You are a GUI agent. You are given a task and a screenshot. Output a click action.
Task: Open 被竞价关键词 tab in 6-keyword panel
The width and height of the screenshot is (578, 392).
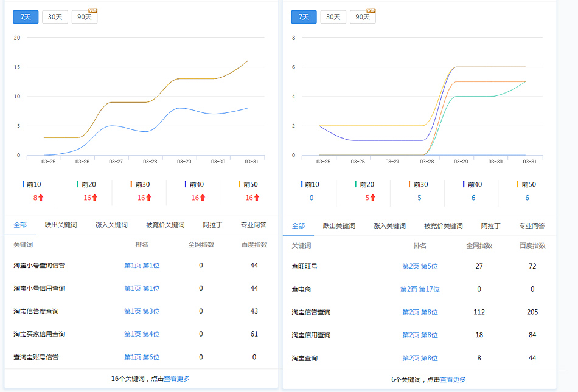[443, 225]
